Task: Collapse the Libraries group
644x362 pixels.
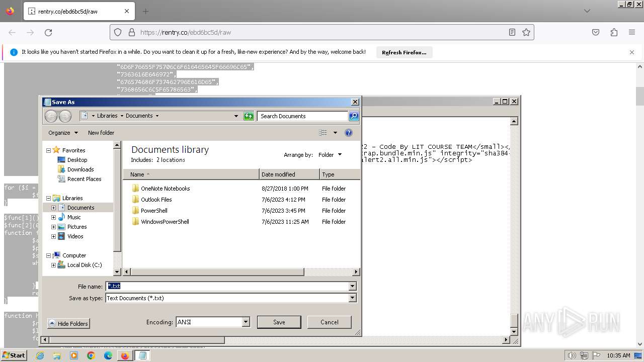Action: click(49, 198)
